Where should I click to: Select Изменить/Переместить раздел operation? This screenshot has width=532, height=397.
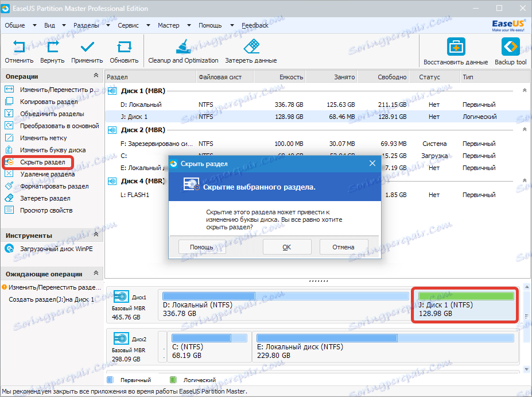52,90
